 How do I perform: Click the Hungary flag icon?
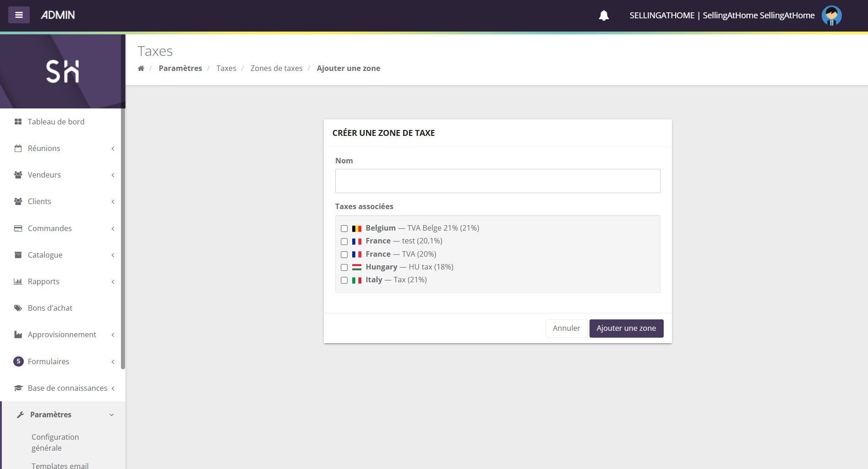(x=357, y=267)
